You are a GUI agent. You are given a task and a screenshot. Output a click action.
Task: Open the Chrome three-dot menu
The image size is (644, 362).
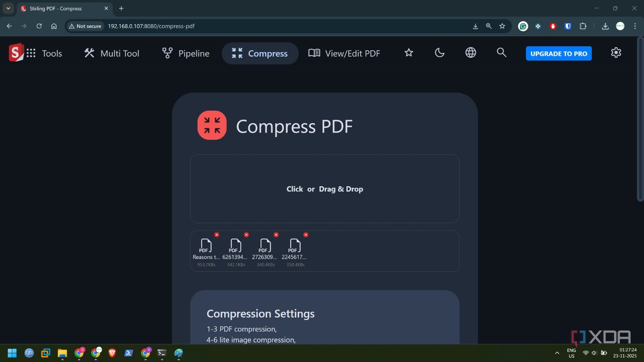coord(635,26)
